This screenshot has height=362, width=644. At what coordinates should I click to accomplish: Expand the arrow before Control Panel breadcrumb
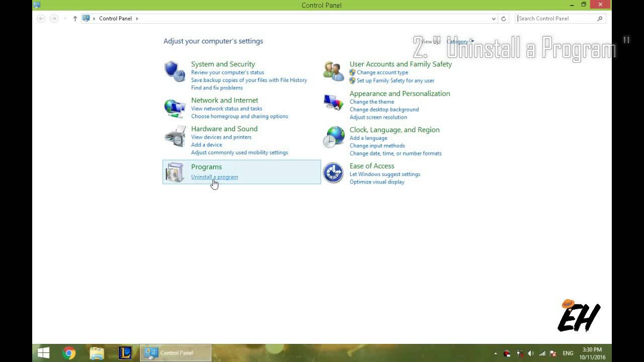coord(94,19)
